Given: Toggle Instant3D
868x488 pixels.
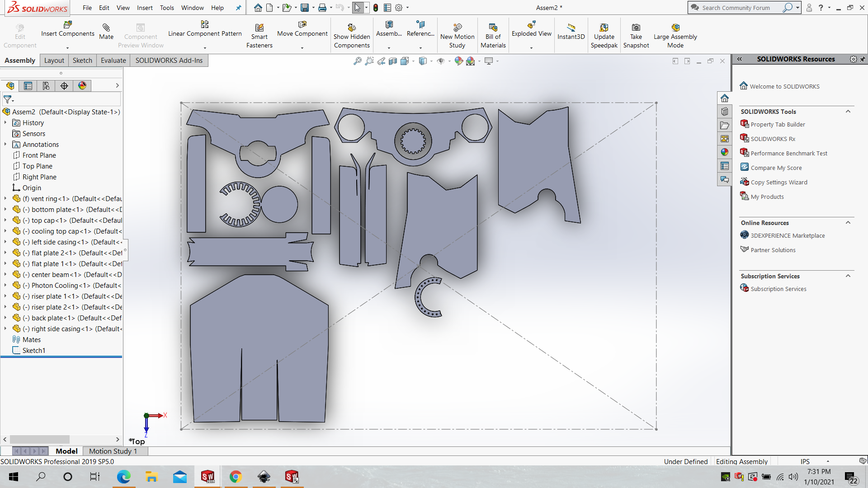Looking at the screenshot, I should [x=571, y=32].
